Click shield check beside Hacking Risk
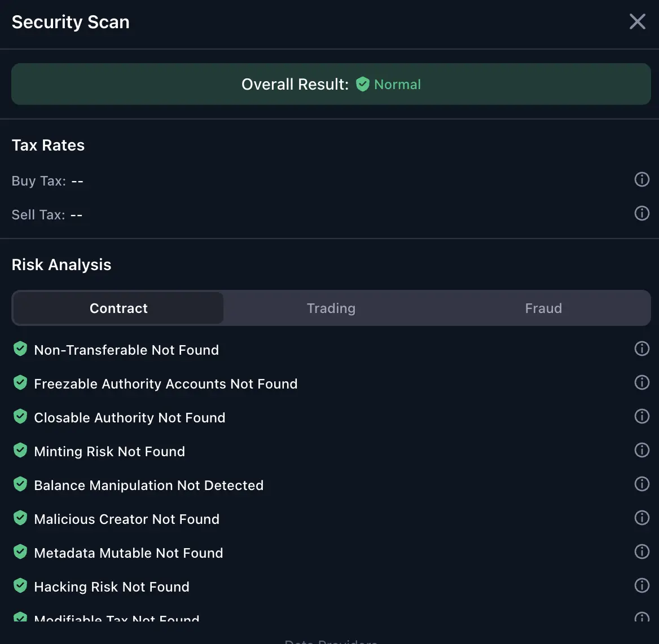Image resolution: width=659 pixels, height=644 pixels. coord(20,585)
